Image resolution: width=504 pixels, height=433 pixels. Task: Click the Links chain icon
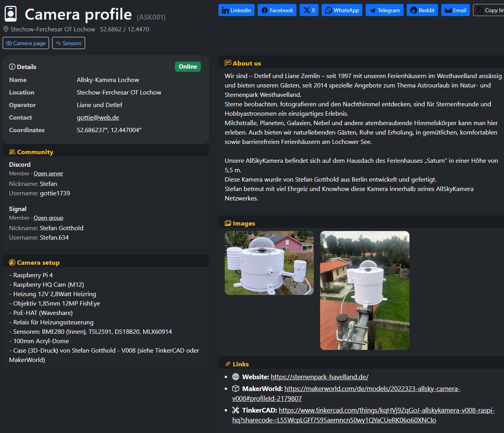[229, 364]
